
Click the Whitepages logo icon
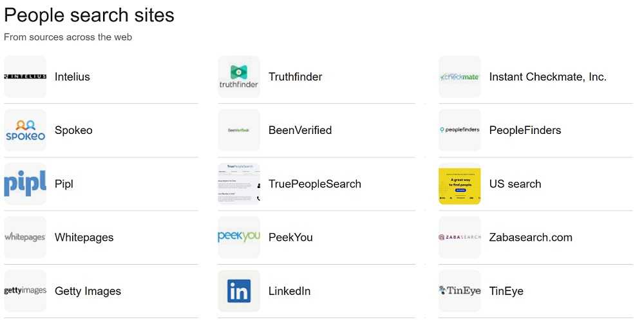[25, 238]
